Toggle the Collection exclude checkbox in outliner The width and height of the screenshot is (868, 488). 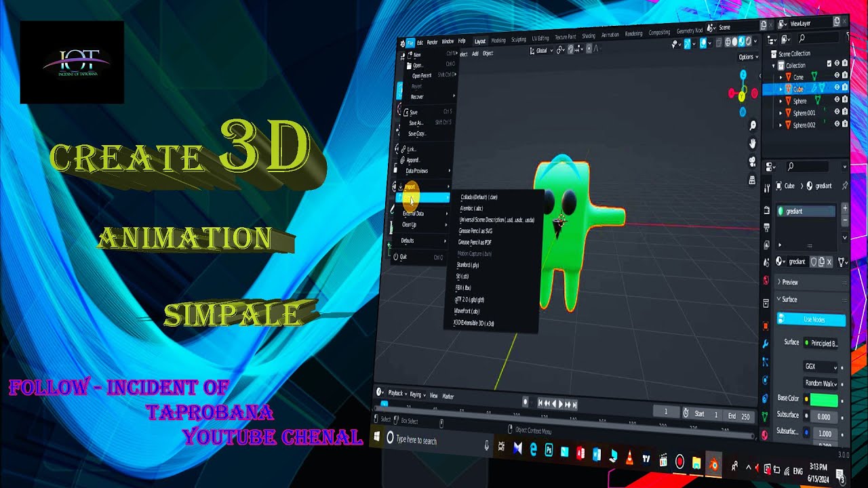click(829, 64)
